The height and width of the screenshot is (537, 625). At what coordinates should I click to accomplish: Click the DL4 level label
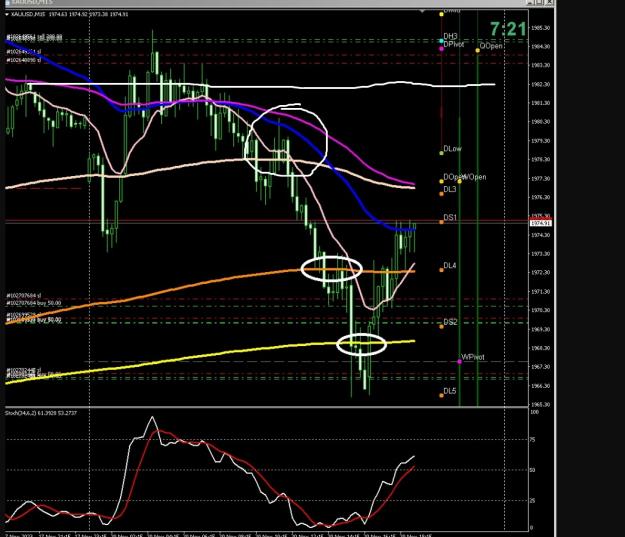[450, 266]
